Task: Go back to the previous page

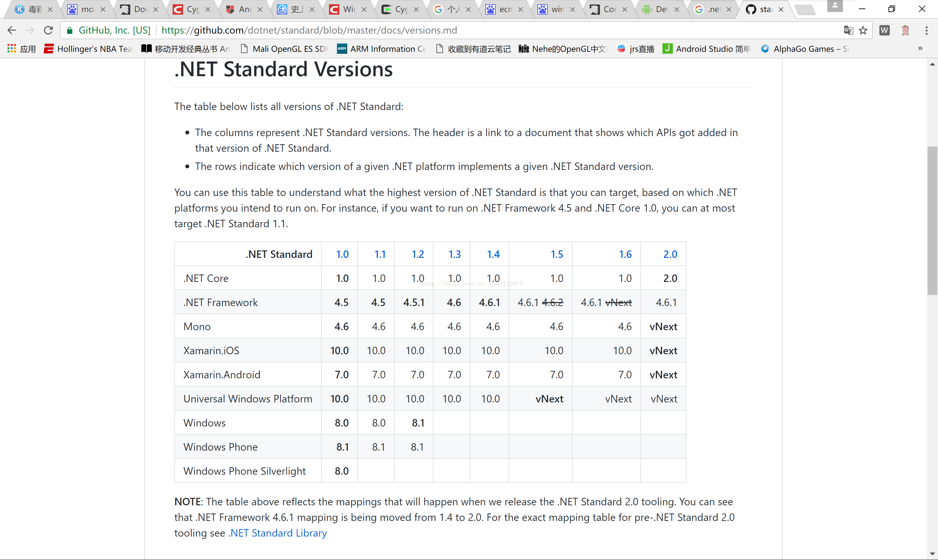Action: coord(12,30)
